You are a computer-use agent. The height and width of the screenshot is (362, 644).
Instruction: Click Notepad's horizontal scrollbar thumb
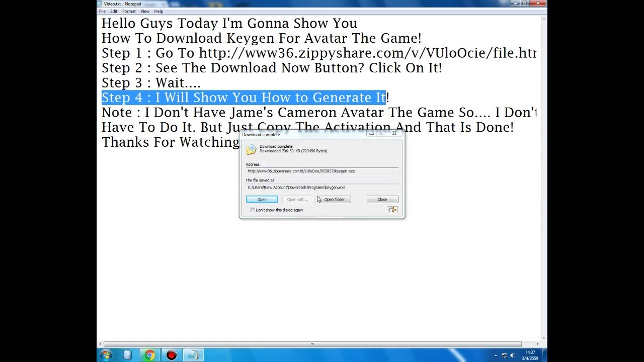pyautogui.click(x=312, y=344)
